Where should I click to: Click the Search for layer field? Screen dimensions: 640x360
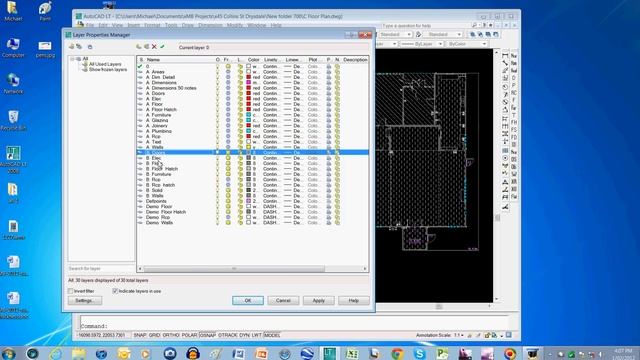pyautogui.click(x=101, y=269)
